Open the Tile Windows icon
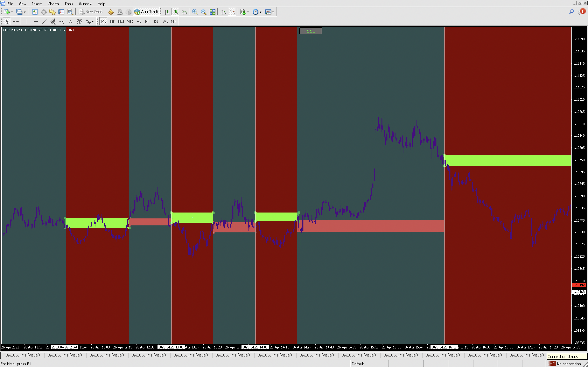This screenshot has width=588, height=367. click(x=212, y=12)
